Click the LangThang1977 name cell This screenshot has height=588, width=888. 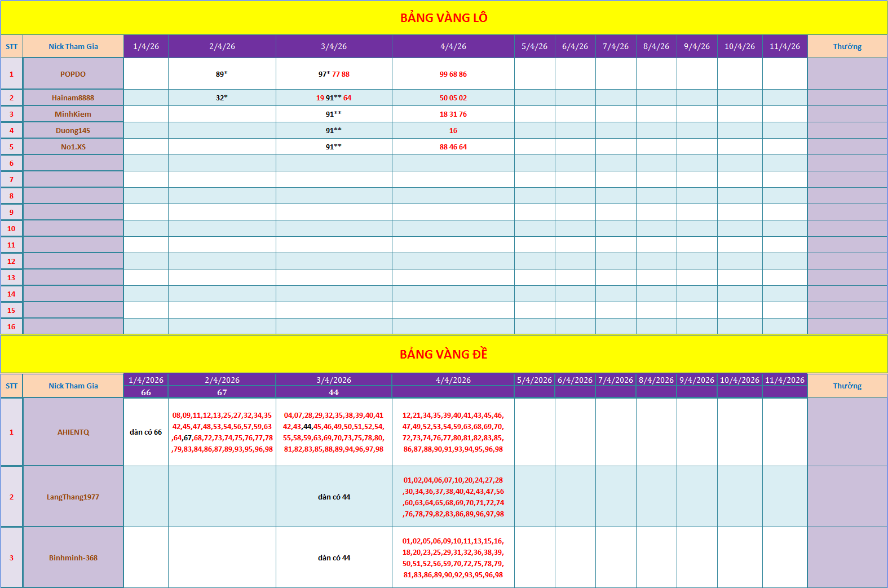(73, 497)
